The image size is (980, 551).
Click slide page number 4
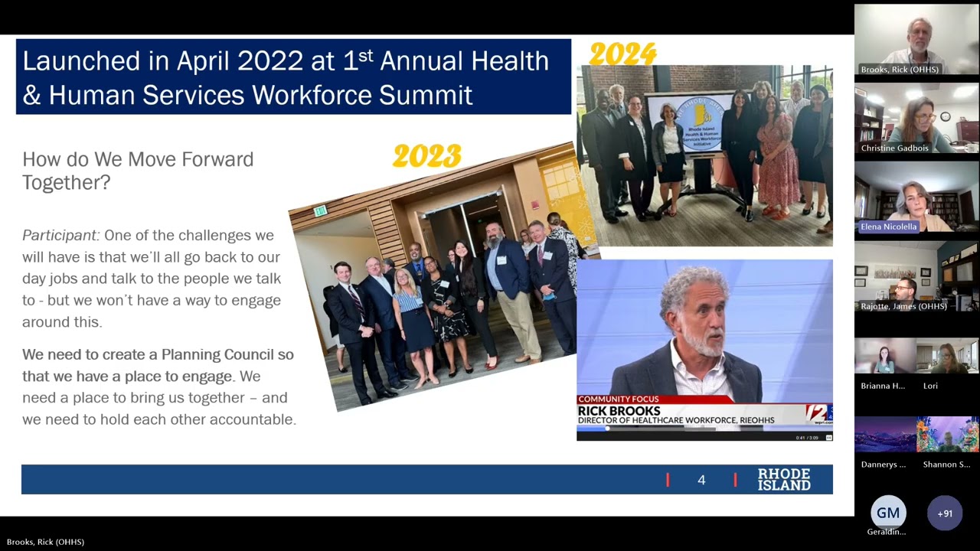click(x=701, y=480)
